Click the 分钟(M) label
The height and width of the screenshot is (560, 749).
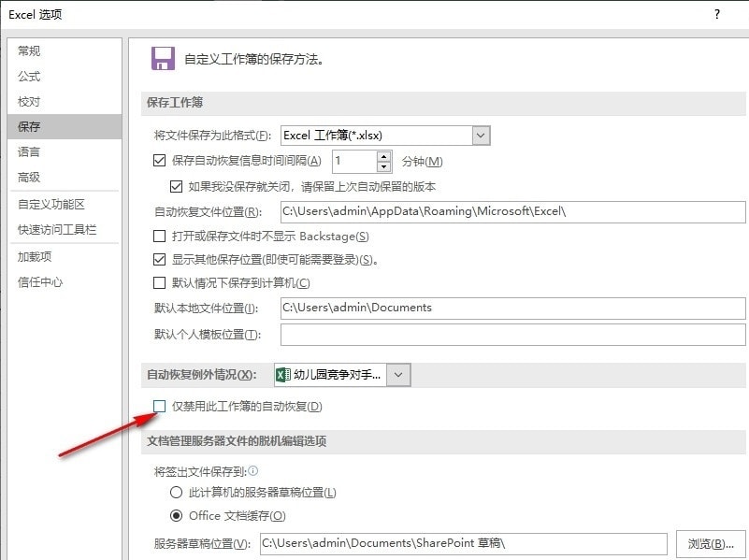tap(423, 162)
